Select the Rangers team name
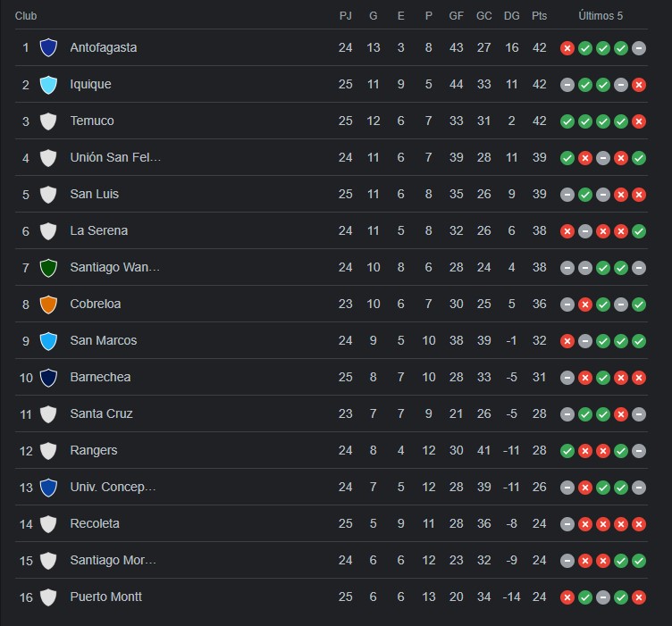 click(x=94, y=450)
